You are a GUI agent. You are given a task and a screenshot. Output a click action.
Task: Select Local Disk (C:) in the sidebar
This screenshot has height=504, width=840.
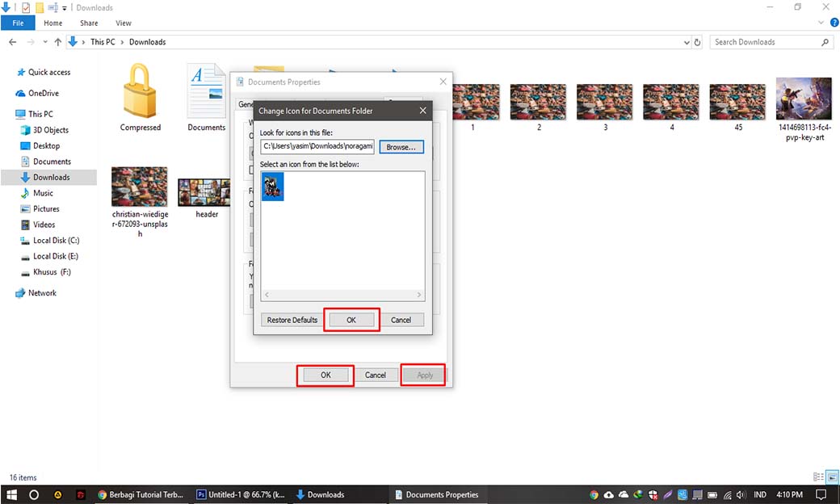(50, 241)
